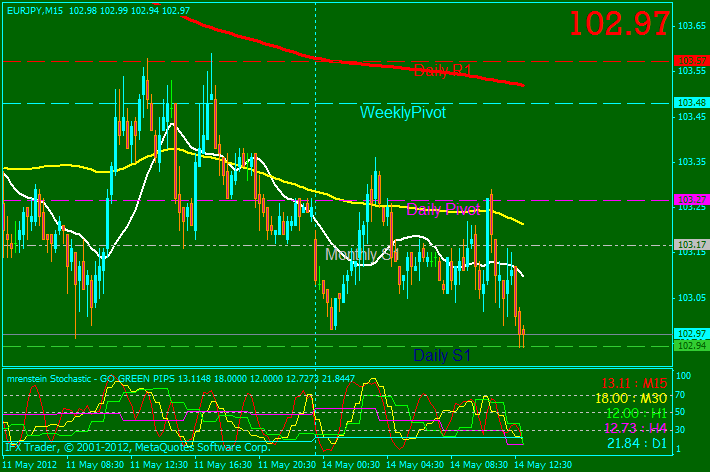710x472 pixels.
Task: Click the Daily Pivot label in magenta
Action: [443, 209]
